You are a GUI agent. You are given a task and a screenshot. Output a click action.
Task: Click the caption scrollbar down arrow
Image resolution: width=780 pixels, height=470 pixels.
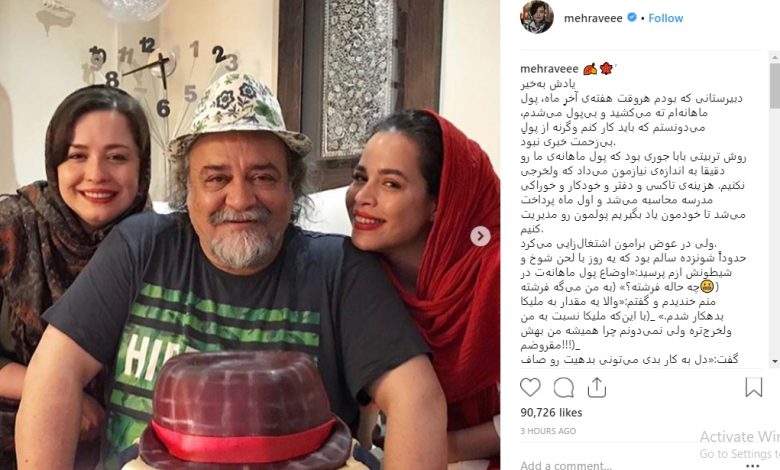pyautogui.click(x=775, y=361)
